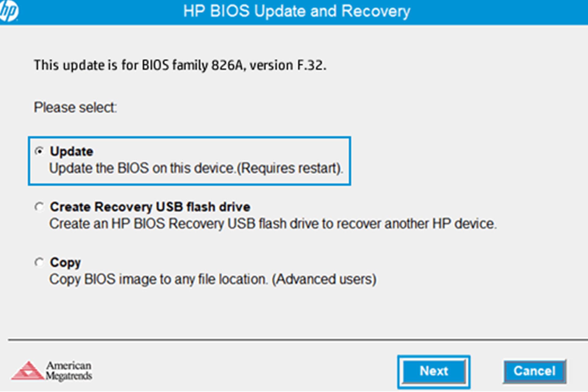Viewport: 588px width, 392px height.
Task: Click the "Create Recovery USB flash drive" label
Action: coord(150,207)
